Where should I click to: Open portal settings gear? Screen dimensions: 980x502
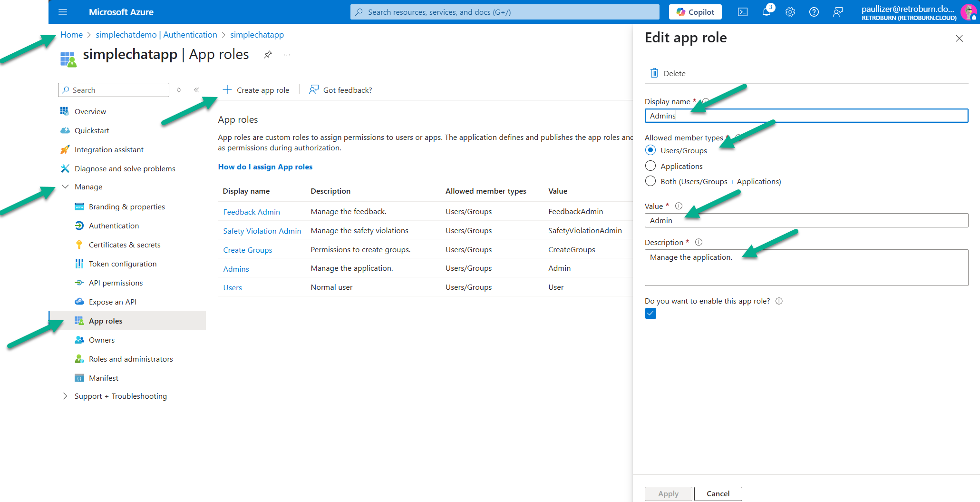point(790,11)
